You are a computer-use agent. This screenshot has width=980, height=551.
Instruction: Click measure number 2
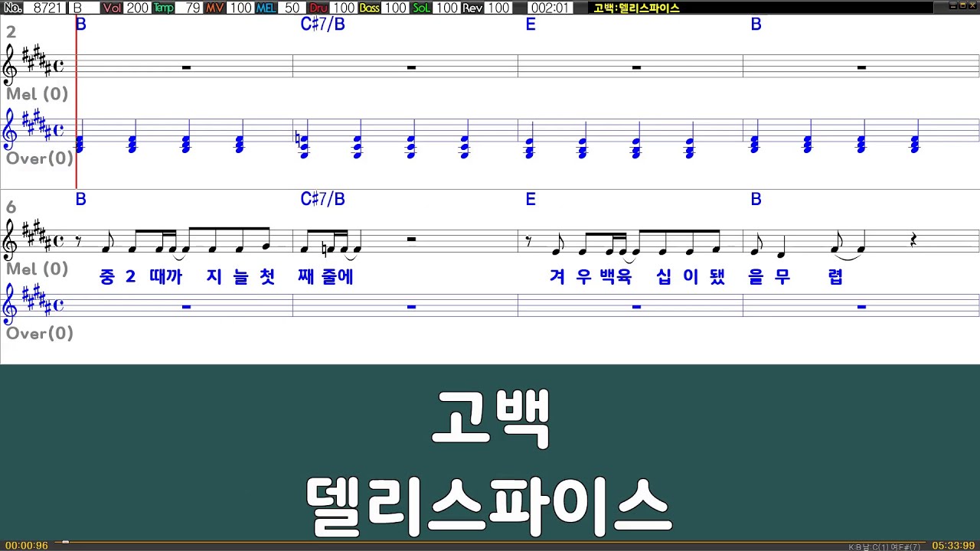click(x=11, y=32)
